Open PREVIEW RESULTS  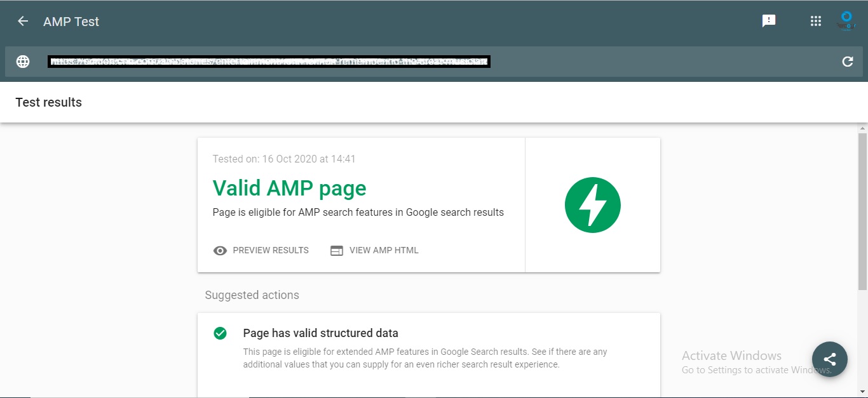pyautogui.click(x=261, y=250)
